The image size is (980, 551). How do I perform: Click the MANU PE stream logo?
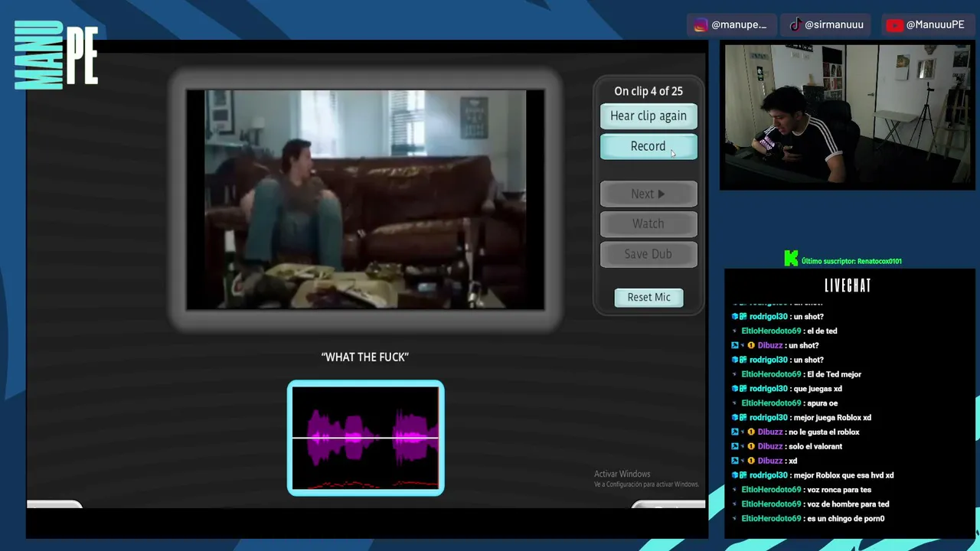56,54
